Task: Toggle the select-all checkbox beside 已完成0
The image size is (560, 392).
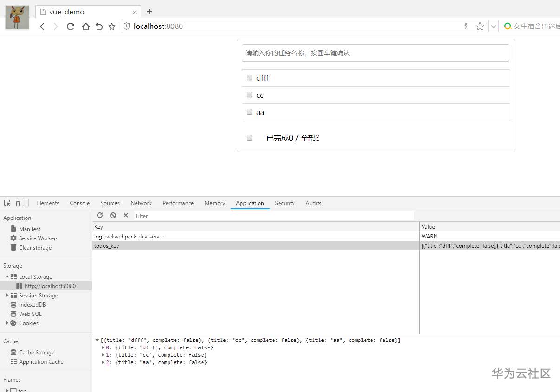Action: pos(249,138)
